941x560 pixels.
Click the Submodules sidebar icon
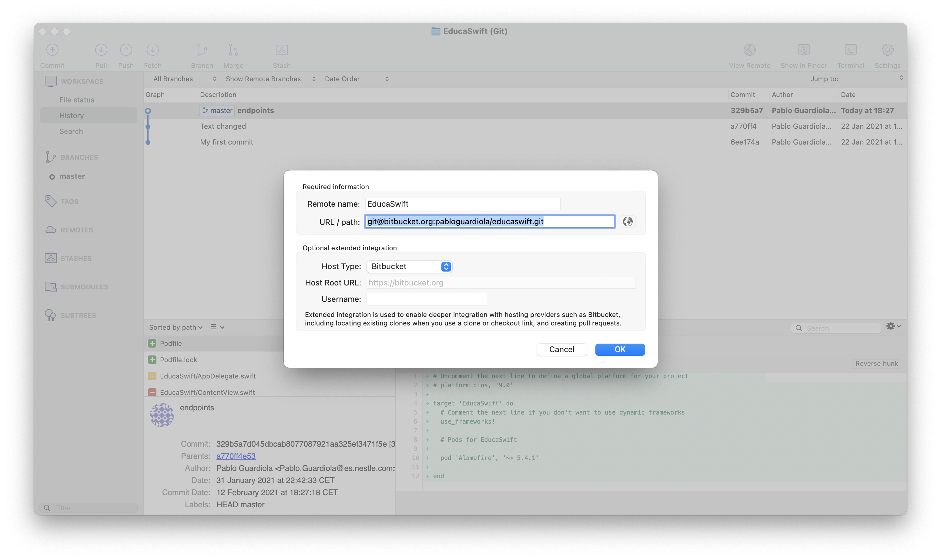[x=51, y=287]
